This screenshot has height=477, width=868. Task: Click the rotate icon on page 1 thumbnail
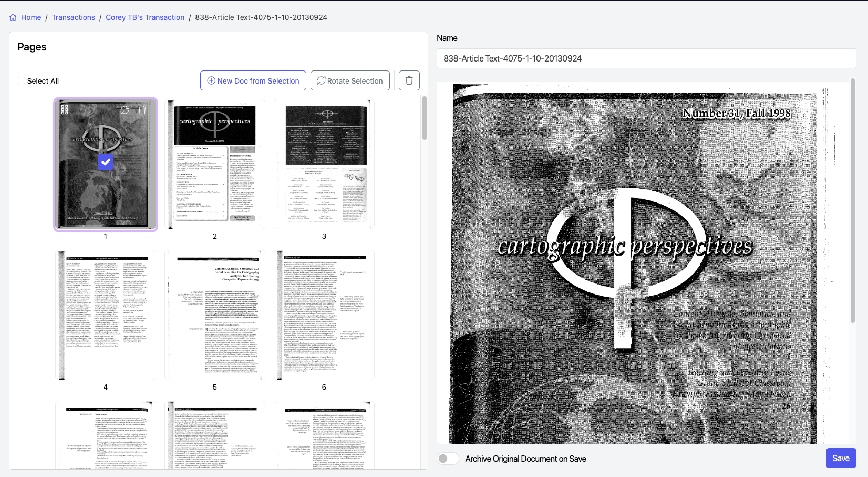125,110
